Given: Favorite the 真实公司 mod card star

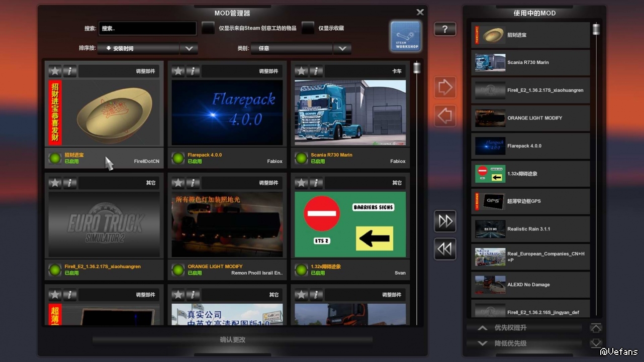Looking at the screenshot, I should (178, 295).
